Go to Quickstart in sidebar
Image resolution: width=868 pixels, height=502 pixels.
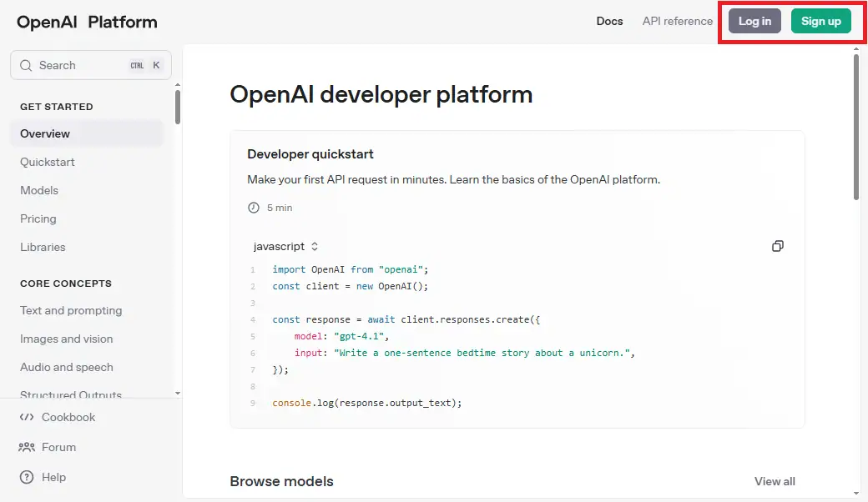coord(48,162)
